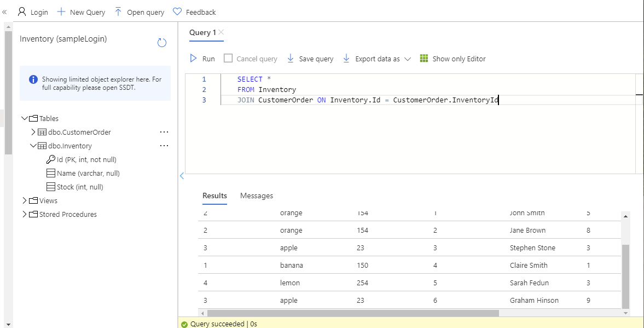This screenshot has height=328, width=644.
Task: Click the primary key icon on Id column
Action: tap(51, 159)
